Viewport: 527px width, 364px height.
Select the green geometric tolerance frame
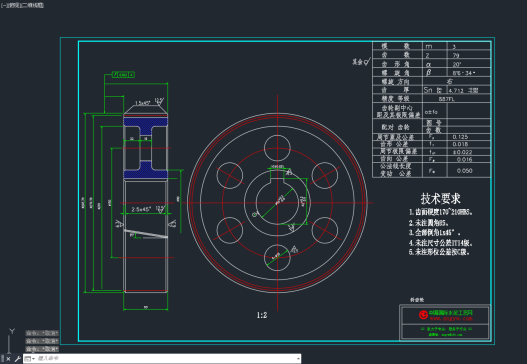[123, 75]
